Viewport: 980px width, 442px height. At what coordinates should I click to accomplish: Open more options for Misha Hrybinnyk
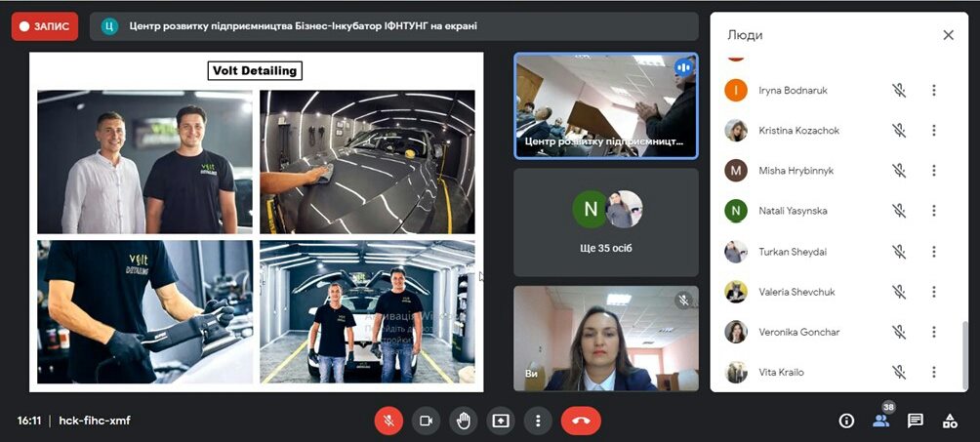point(934,170)
